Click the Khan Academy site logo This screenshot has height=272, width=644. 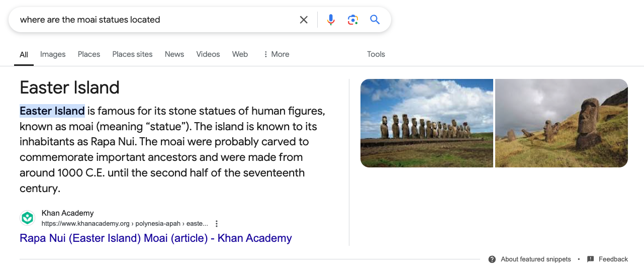[27, 218]
